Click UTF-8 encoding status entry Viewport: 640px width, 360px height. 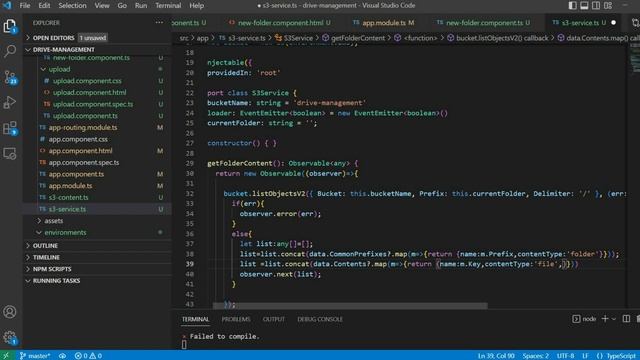pyautogui.click(x=565, y=356)
